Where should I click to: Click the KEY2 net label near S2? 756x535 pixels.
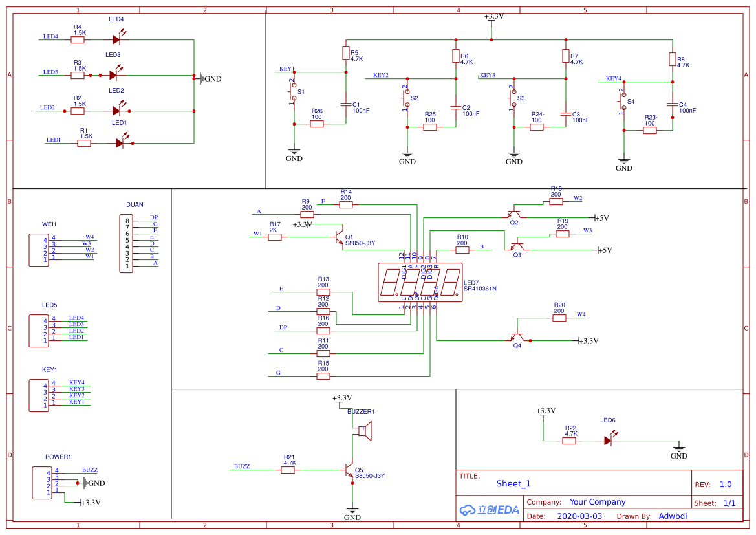pos(380,75)
